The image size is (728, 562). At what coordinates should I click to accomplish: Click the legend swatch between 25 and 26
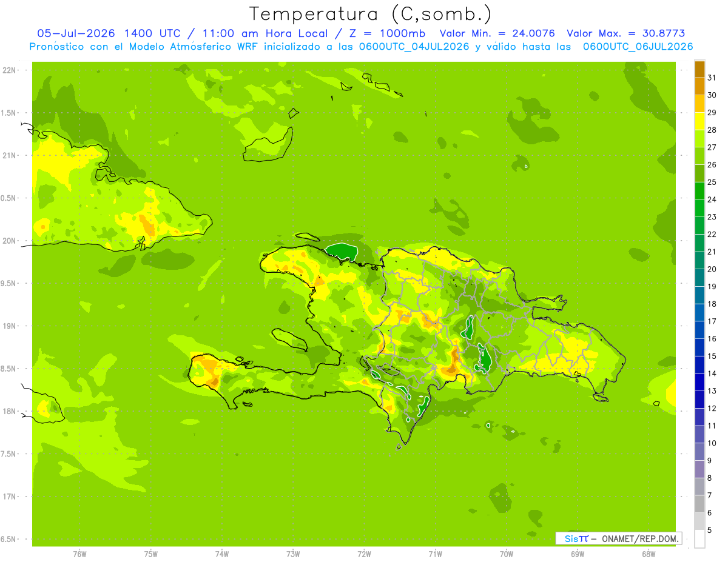pos(699,173)
